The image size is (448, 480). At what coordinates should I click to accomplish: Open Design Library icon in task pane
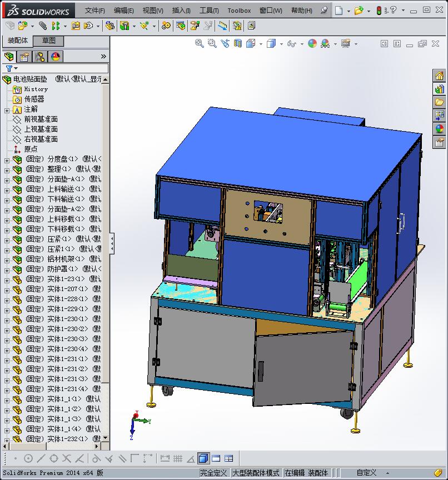439,89
